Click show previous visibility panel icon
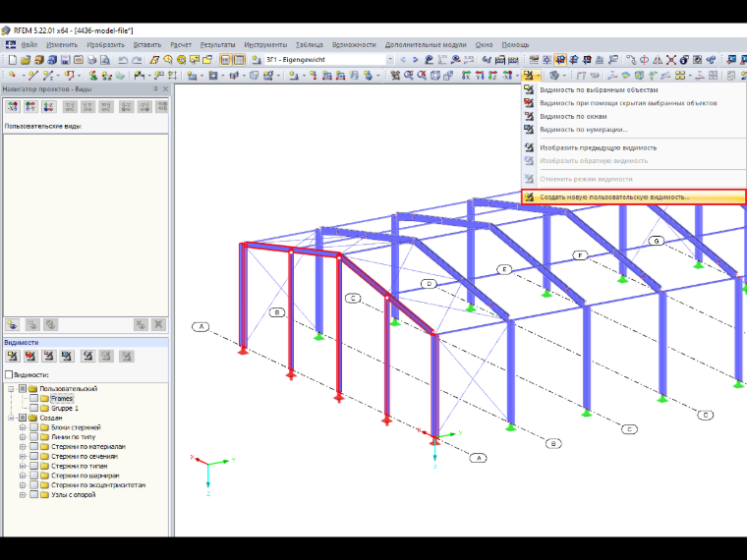The height and width of the screenshot is (560, 747). 87,356
